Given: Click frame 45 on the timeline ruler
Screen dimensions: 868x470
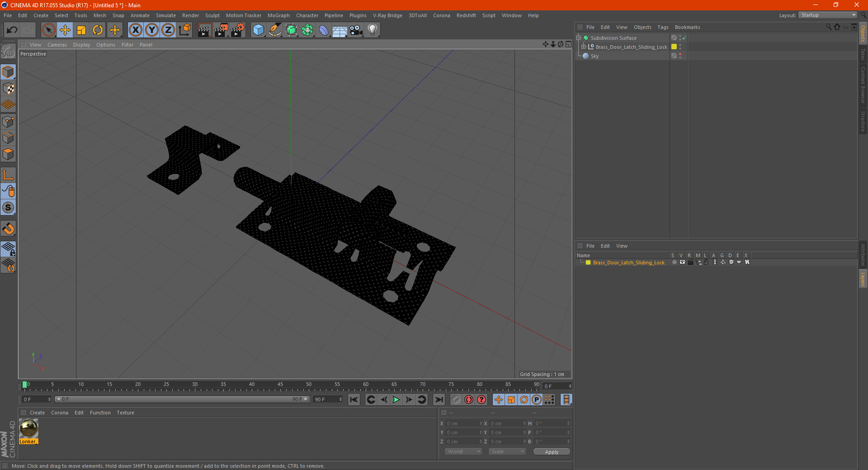Looking at the screenshot, I should pyautogui.click(x=280, y=385).
